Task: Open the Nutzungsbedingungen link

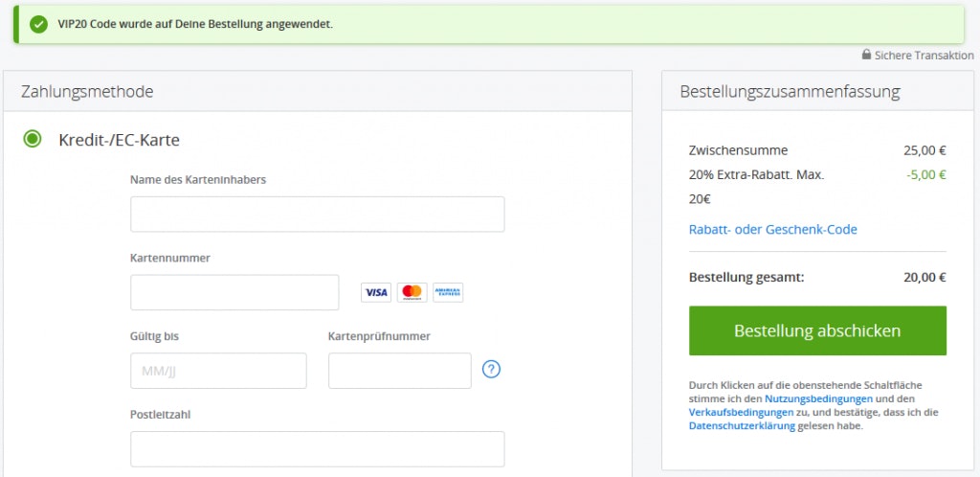Action: 818,398
